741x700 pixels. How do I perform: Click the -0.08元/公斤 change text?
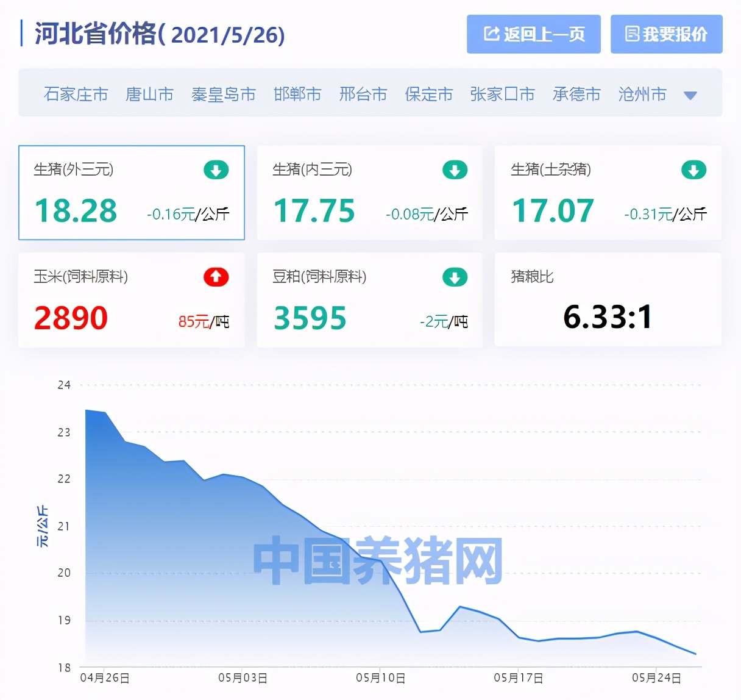427,214
